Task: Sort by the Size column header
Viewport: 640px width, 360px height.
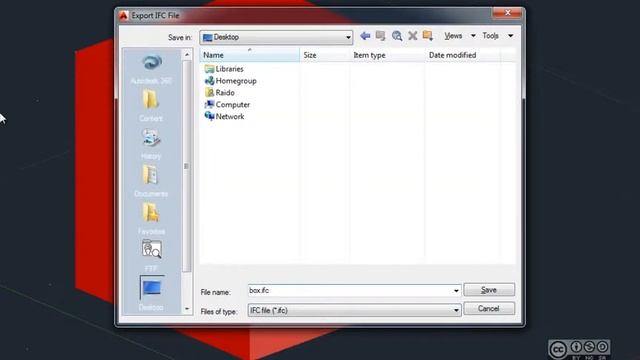Action: pyautogui.click(x=324, y=55)
